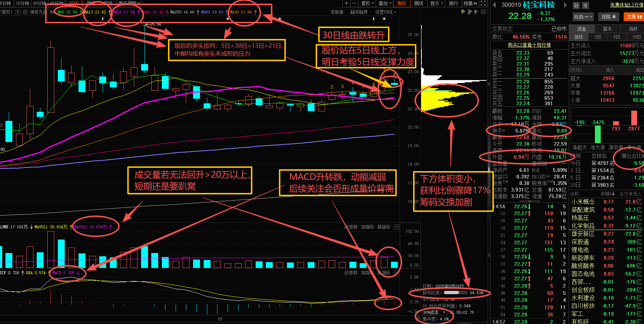
Task: Switch to 5分钟 period
Action: pos(6,3)
